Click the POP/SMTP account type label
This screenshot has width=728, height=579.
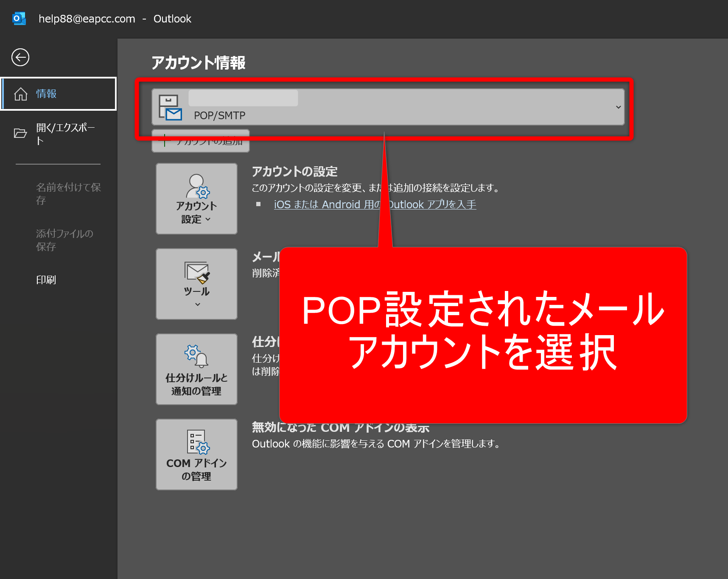219,115
